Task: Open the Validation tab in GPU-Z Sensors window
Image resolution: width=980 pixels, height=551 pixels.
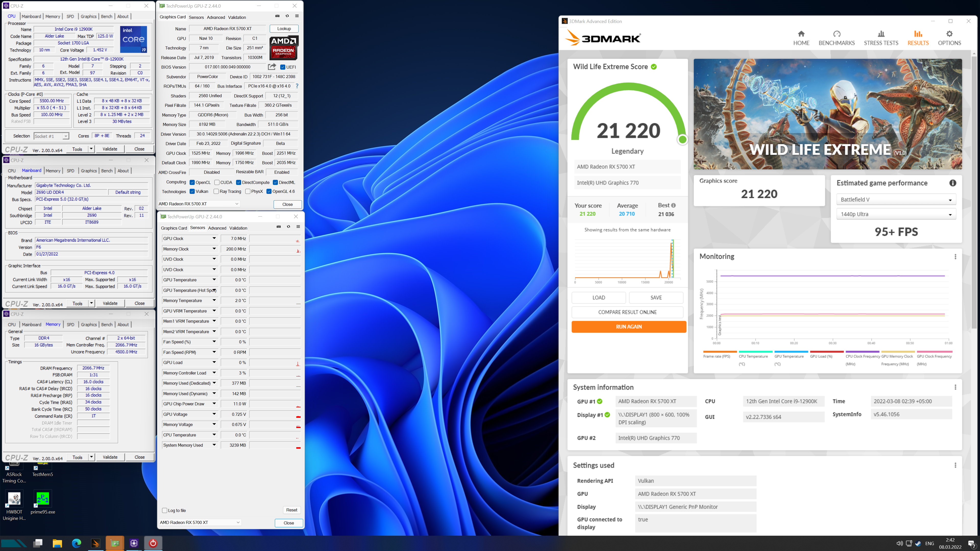Action: point(238,228)
